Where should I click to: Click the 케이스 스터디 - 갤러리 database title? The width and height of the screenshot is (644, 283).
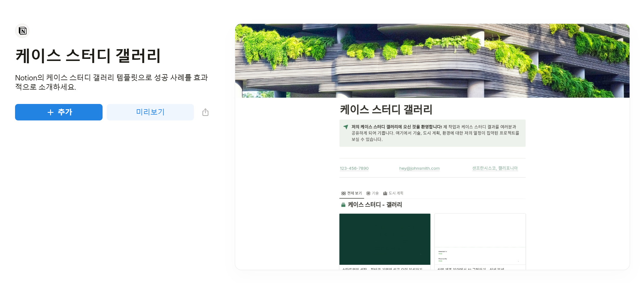375,205
